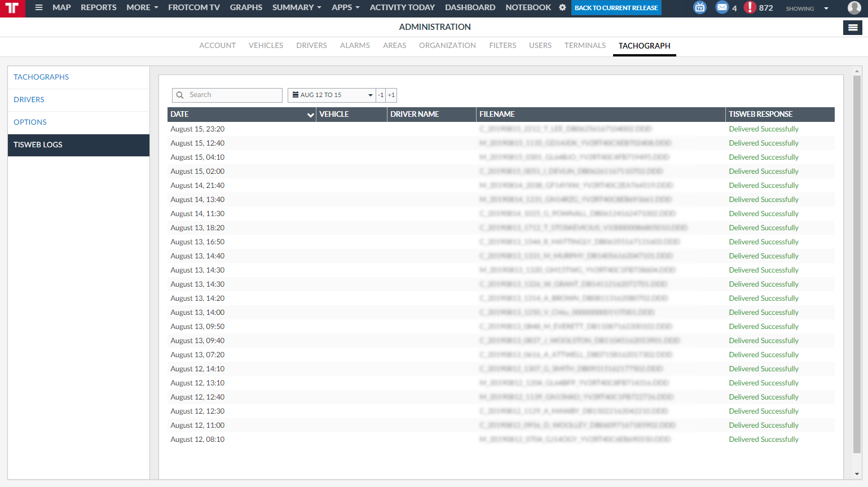
Task: Open the messages envelope icon
Action: coord(722,8)
